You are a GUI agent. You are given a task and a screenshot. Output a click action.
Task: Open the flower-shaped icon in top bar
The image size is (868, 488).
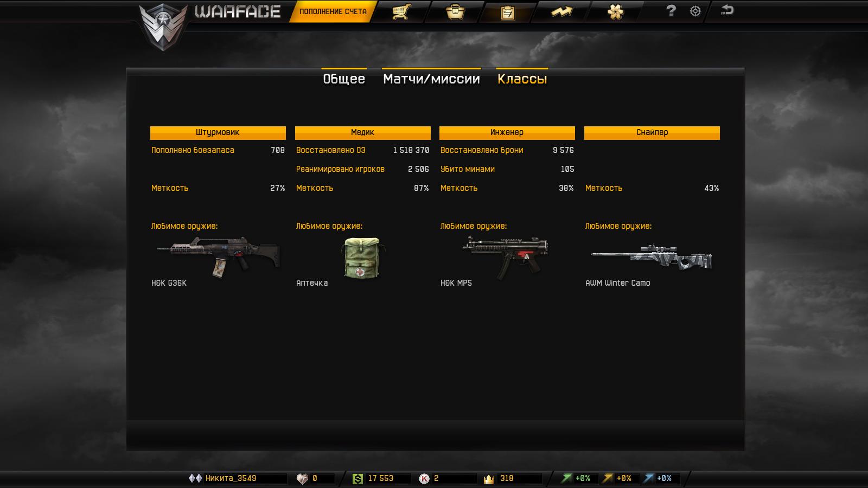tap(615, 11)
